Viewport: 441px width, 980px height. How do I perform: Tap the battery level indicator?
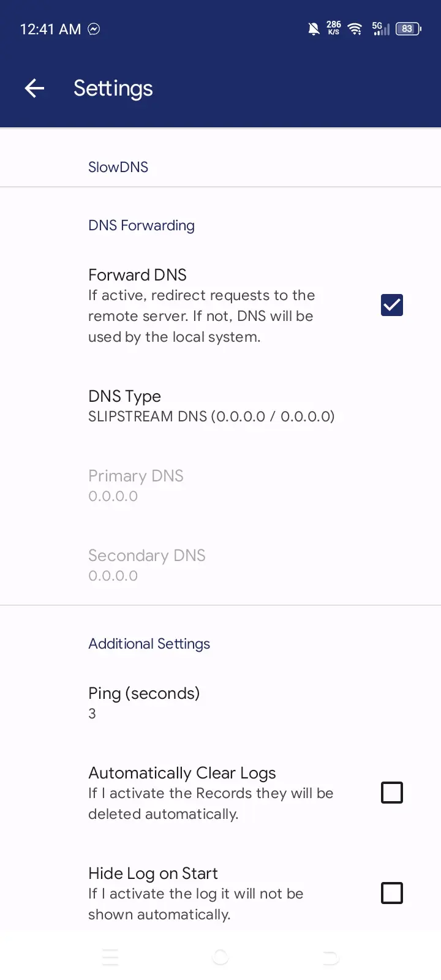[409, 29]
